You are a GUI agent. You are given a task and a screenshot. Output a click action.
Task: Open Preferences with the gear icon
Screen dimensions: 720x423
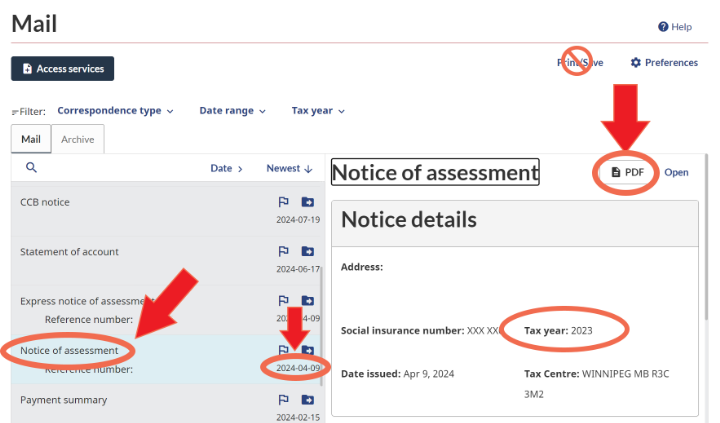[664, 62]
